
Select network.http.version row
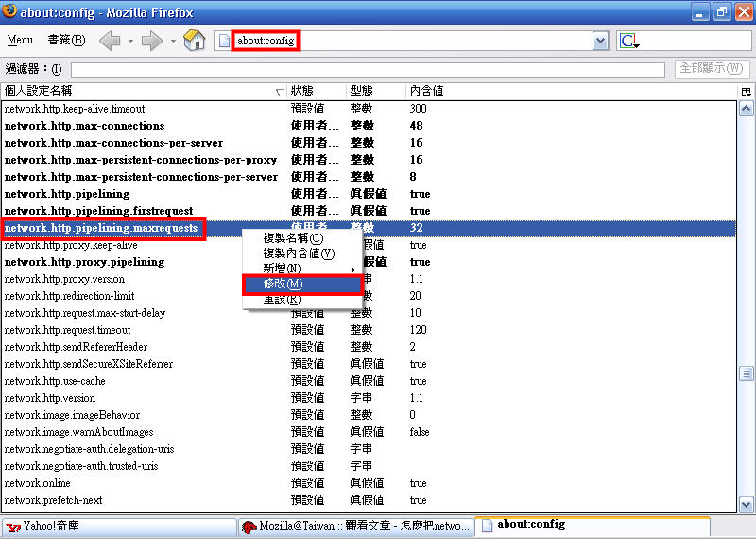369,398
